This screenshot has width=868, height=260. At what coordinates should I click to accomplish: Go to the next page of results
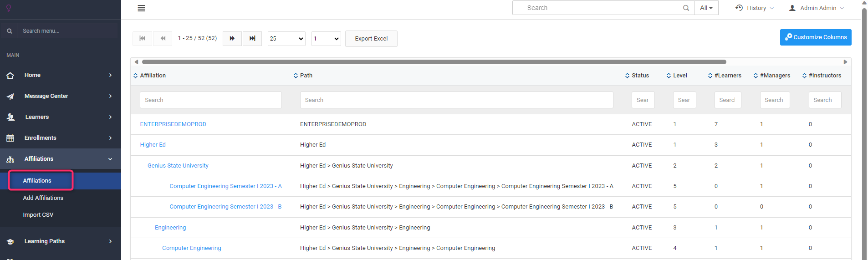pyautogui.click(x=232, y=39)
